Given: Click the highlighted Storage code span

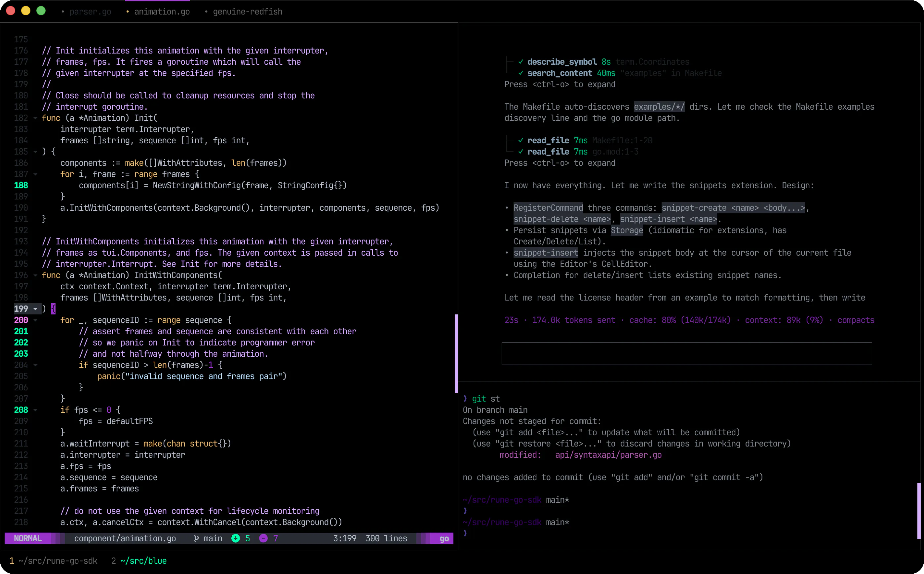Looking at the screenshot, I should point(627,231).
